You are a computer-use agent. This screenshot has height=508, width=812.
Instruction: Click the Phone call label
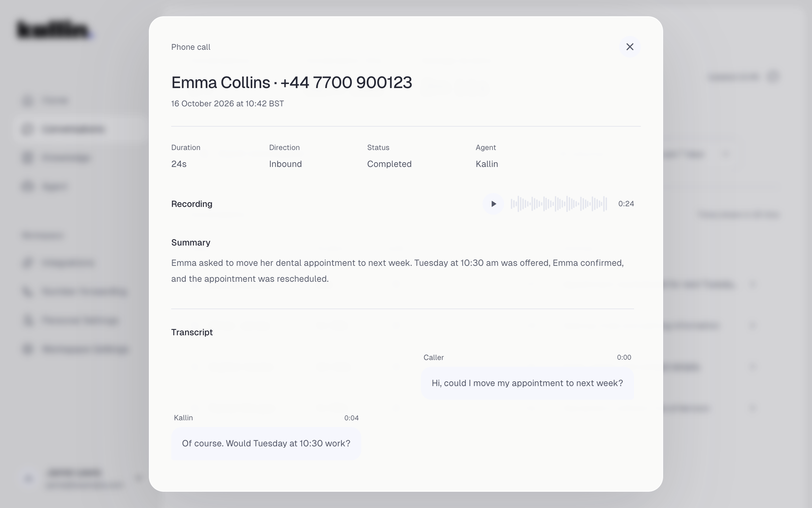[190, 47]
